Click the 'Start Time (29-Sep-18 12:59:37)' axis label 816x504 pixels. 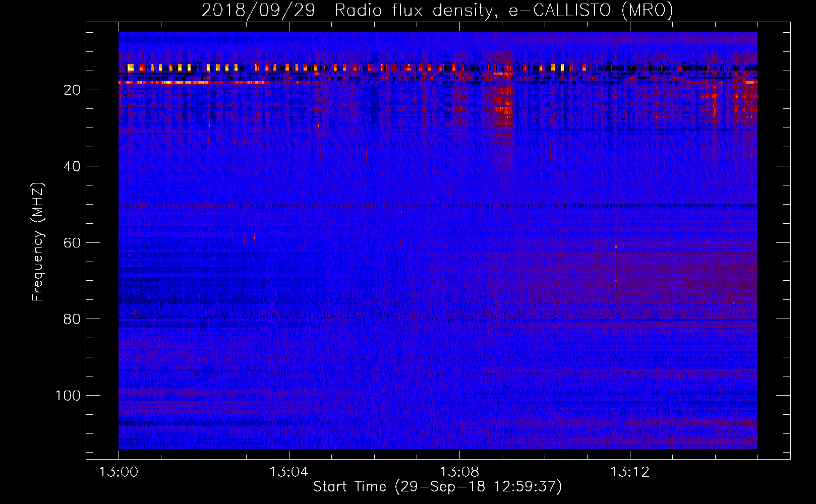437,487
